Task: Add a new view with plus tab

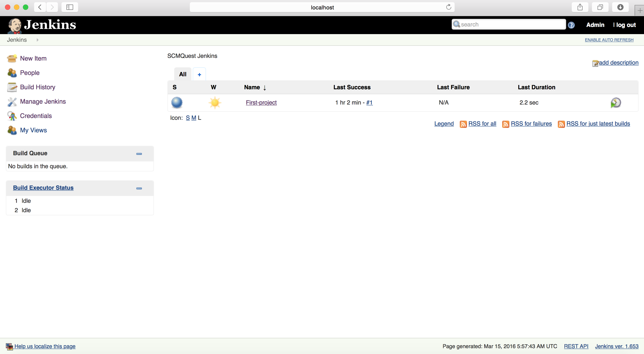Action: point(199,74)
